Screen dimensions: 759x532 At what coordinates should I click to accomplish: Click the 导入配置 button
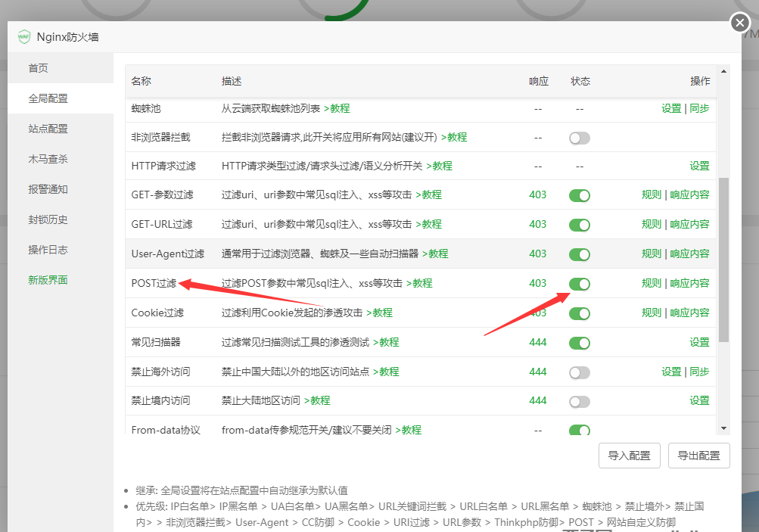(x=629, y=456)
